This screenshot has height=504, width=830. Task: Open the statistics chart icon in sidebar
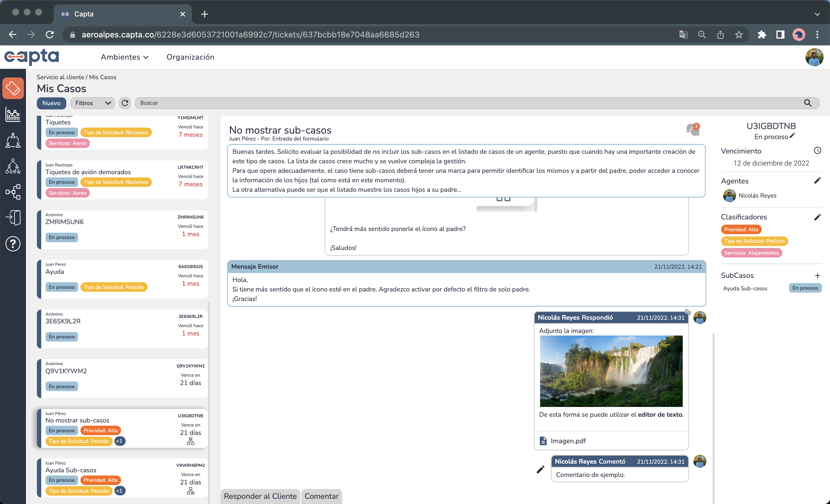tap(13, 114)
